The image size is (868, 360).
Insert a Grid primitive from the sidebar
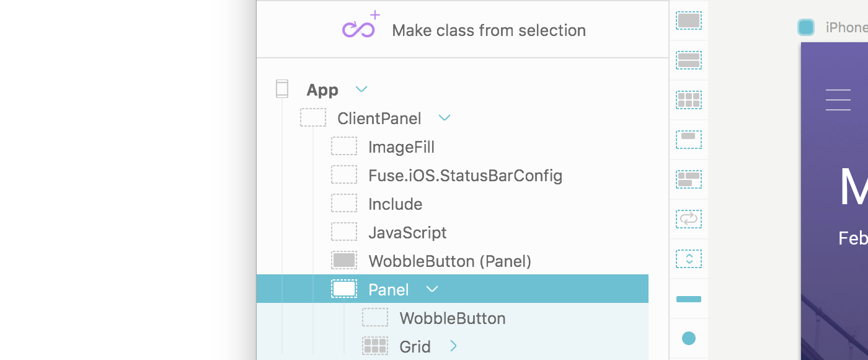click(x=689, y=100)
